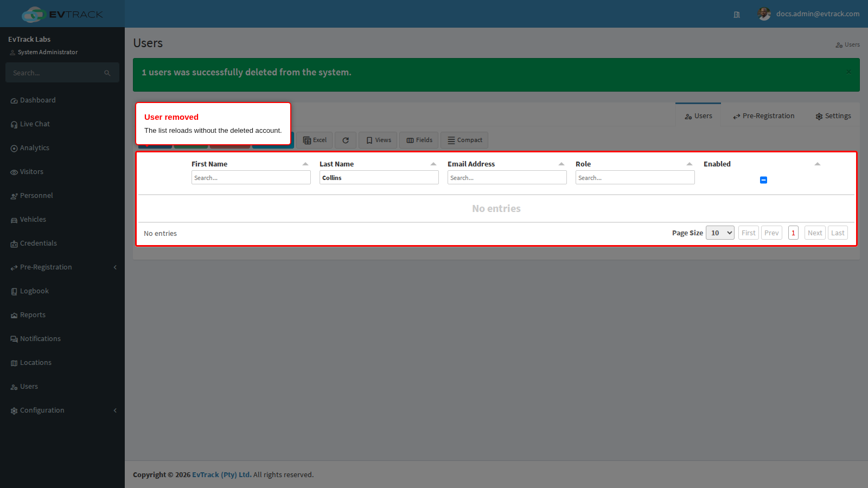The width and height of the screenshot is (868, 488).
Task: Open the Locations page
Action: (x=31, y=363)
